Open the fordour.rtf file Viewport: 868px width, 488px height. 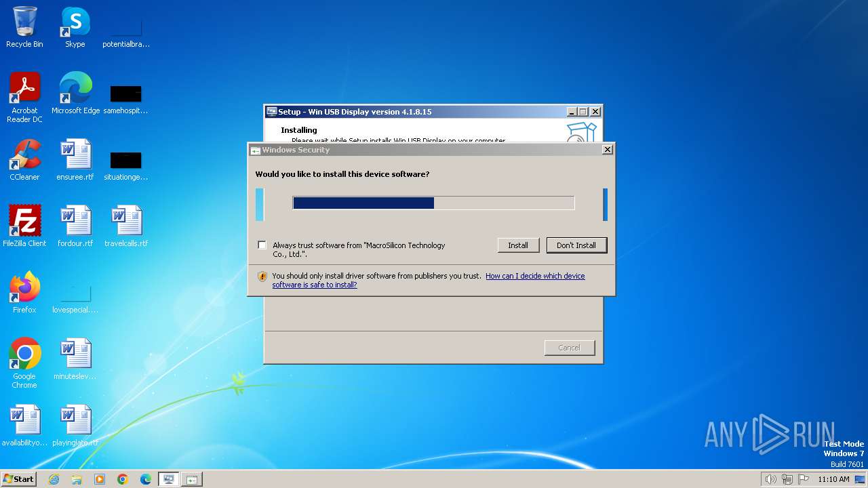[75, 226]
